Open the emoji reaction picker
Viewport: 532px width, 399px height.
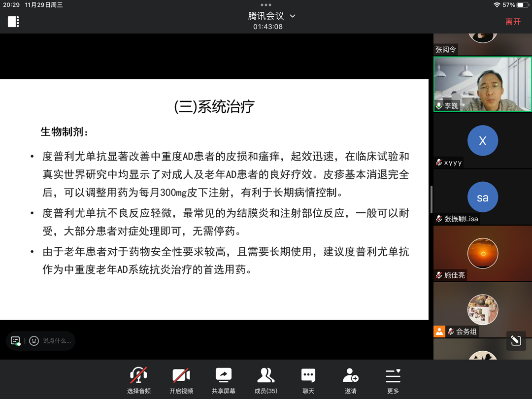pyautogui.click(x=34, y=341)
